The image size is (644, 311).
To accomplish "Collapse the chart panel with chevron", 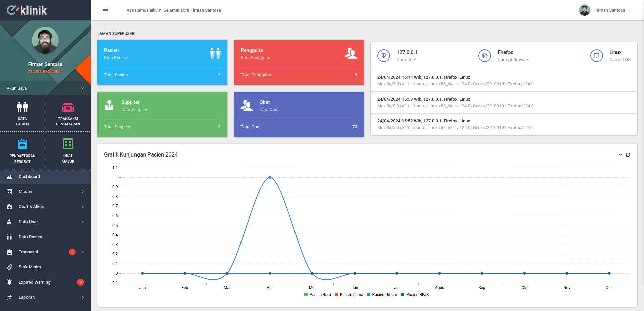I will (x=621, y=155).
